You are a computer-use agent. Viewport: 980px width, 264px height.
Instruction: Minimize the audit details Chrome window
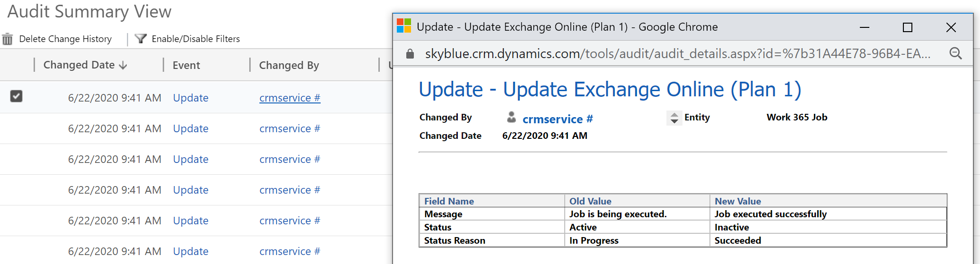coord(865,27)
